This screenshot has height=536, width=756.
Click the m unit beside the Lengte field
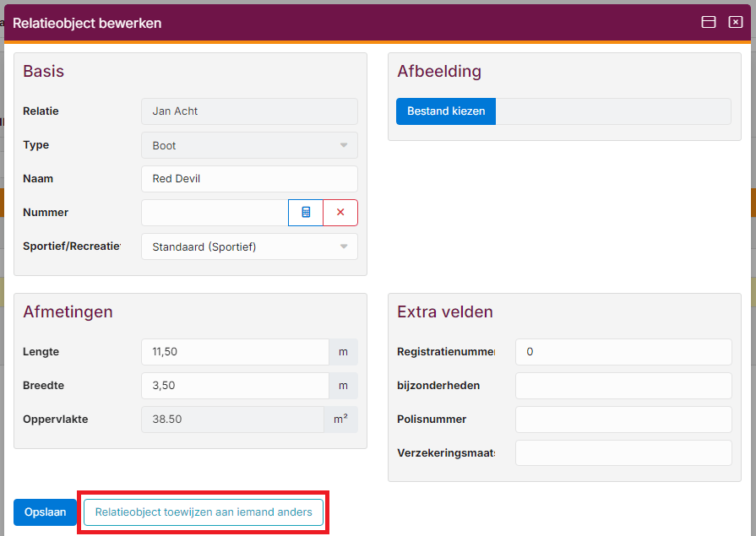click(x=343, y=352)
